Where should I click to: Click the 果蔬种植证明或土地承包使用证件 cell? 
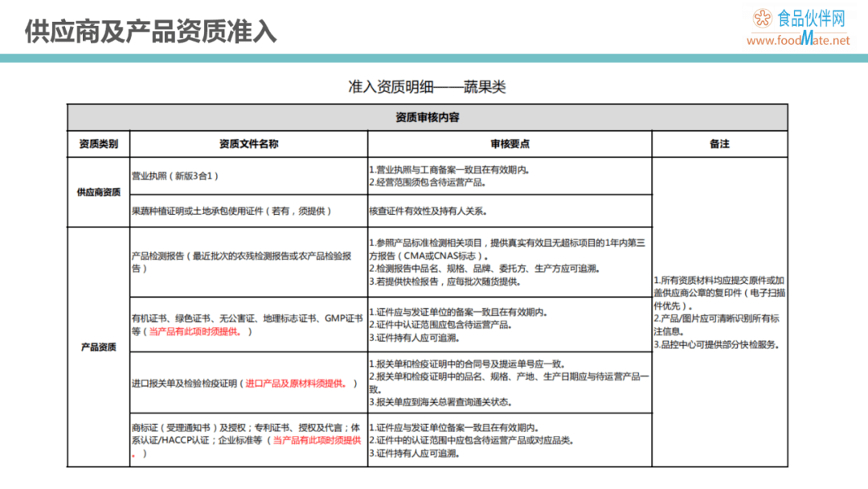248,211
